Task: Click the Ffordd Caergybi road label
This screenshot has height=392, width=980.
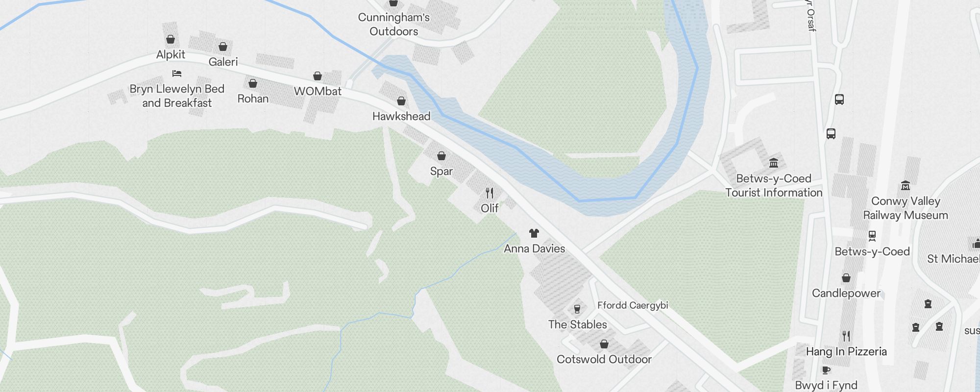Action: (633, 305)
